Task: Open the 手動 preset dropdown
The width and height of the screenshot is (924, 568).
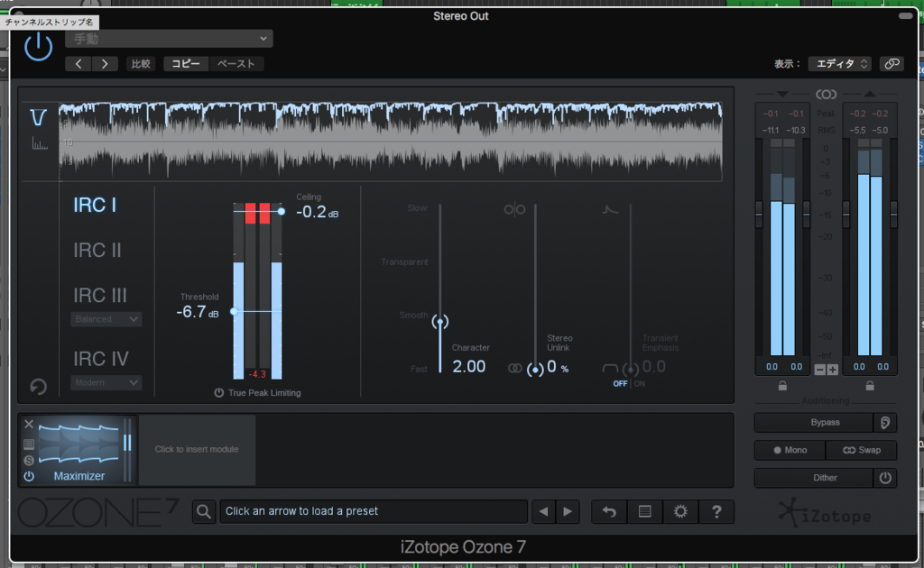Action: pyautogui.click(x=169, y=39)
